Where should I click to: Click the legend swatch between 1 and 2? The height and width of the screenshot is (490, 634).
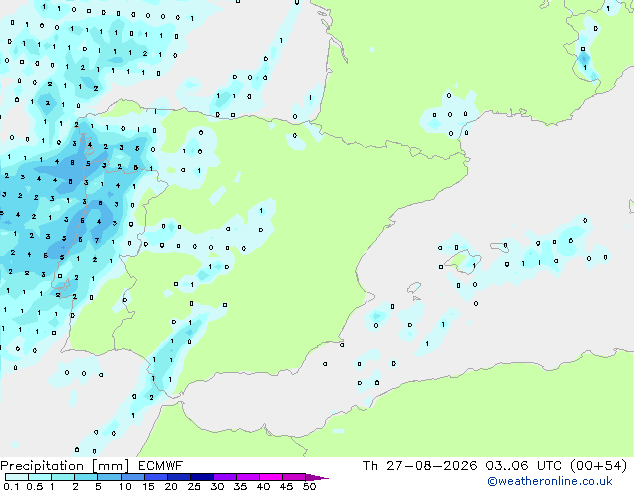tap(63, 477)
